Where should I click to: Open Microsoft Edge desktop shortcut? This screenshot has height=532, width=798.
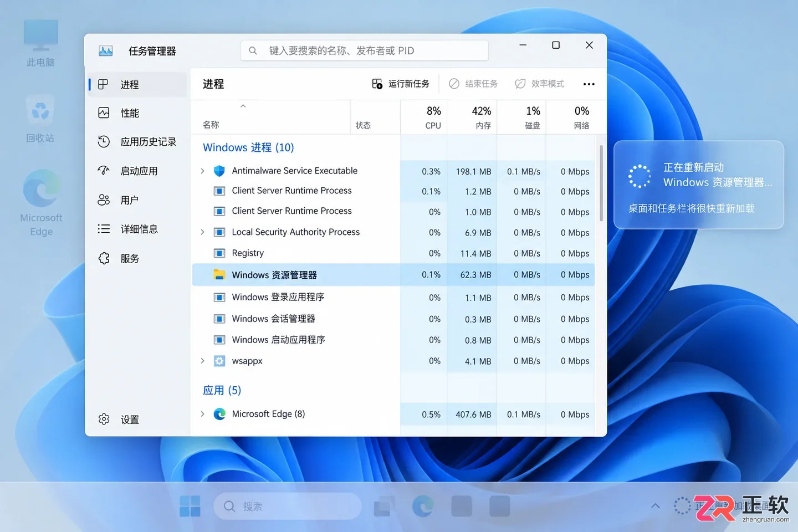click(42, 203)
